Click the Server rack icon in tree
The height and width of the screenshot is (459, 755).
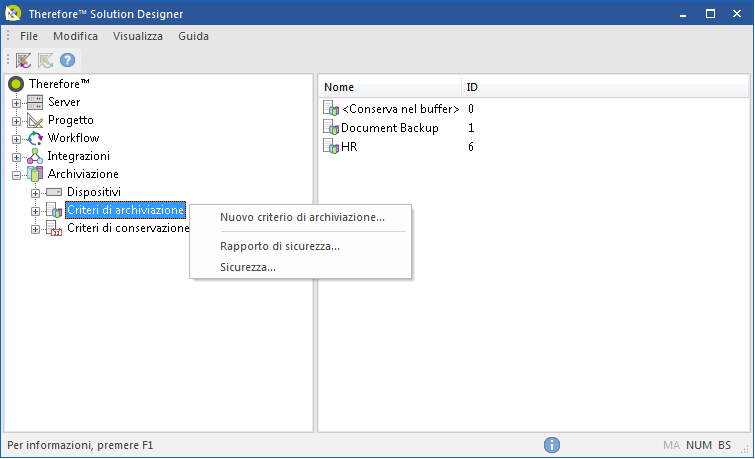tap(35, 102)
